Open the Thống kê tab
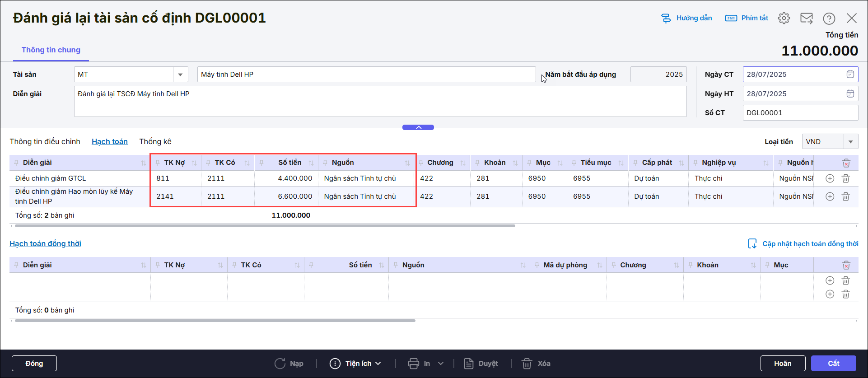The height and width of the screenshot is (378, 868). [x=155, y=142]
